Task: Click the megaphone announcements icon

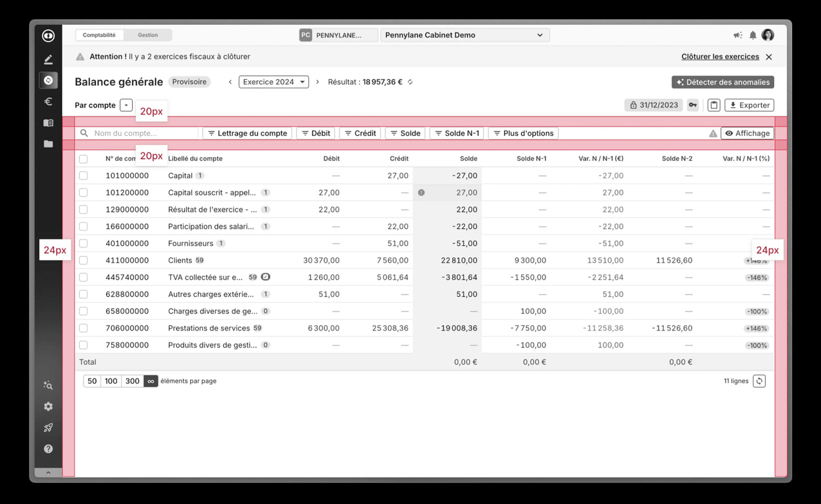Action: click(738, 35)
